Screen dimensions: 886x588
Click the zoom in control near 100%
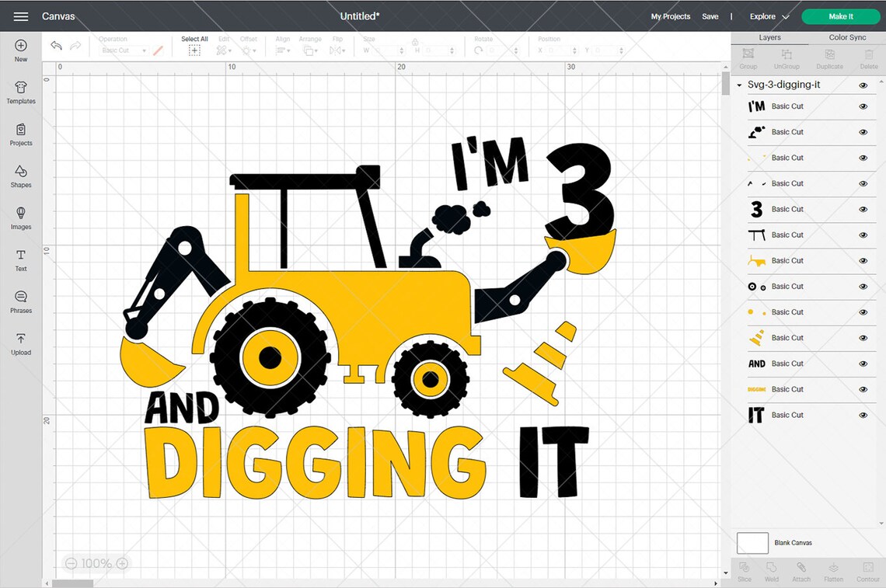click(122, 563)
